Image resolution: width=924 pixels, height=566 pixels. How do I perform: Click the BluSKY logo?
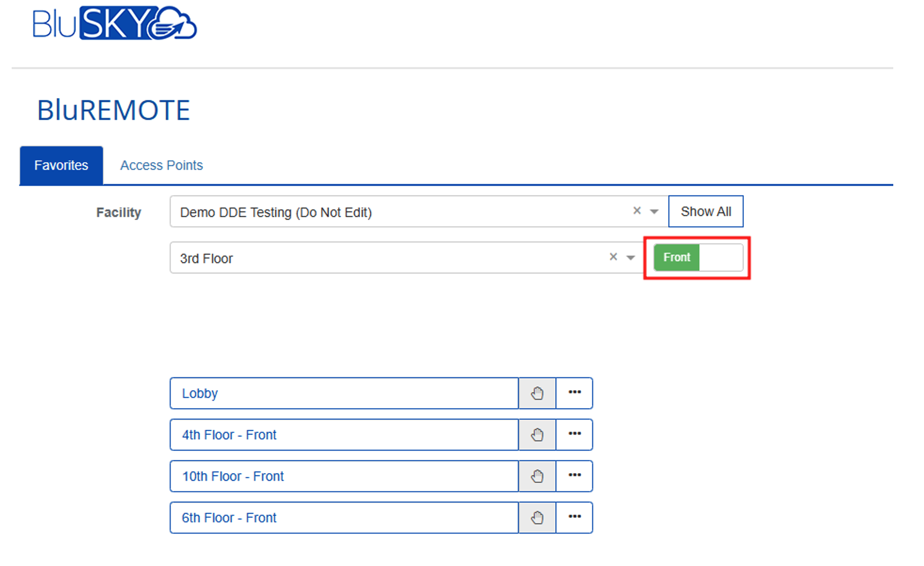(114, 23)
